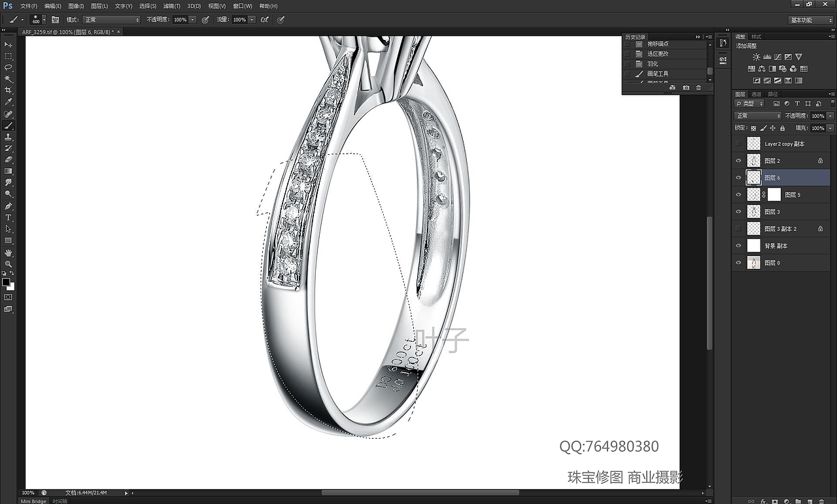The image size is (837, 504).
Task: Select the Gradient tool
Action: click(9, 171)
